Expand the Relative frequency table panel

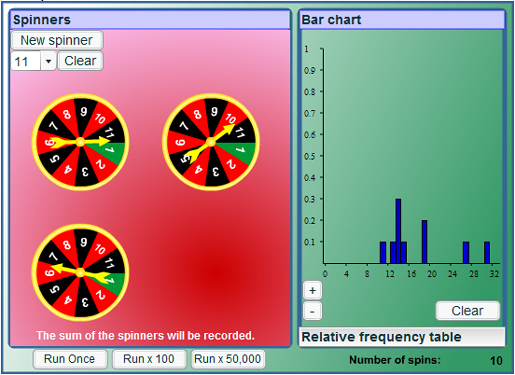[x=402, y=337]
